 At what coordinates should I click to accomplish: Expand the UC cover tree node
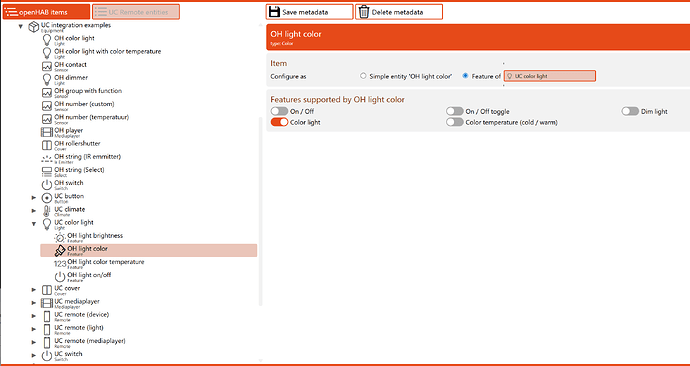(34, 290)
